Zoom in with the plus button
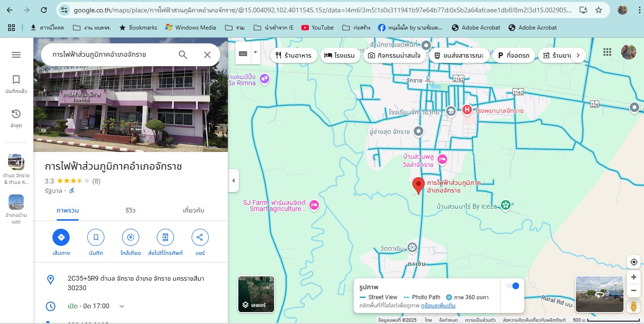This screenshot has height=324, width=644. click(x=634, y=277)
